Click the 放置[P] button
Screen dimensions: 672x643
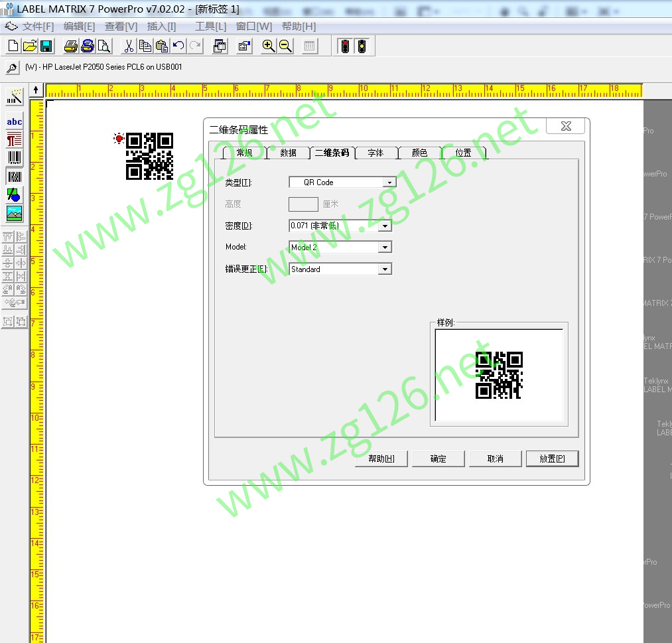(x=552, y=459)
